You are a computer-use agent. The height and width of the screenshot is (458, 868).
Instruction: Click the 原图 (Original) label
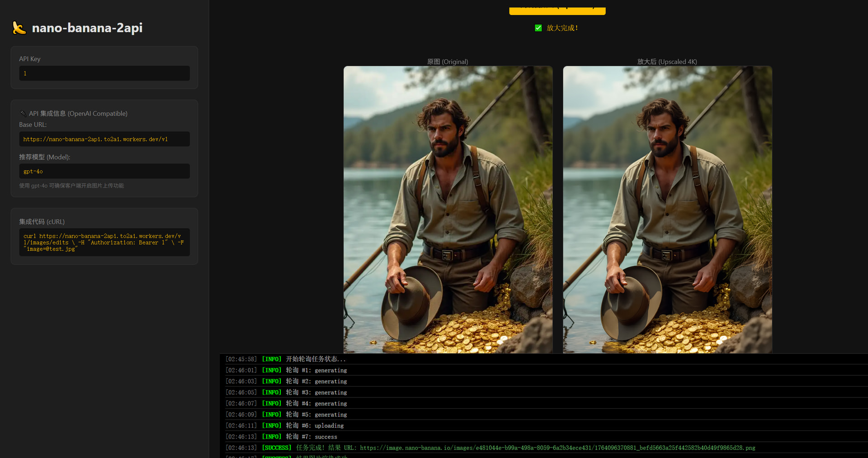coord(448,62)
